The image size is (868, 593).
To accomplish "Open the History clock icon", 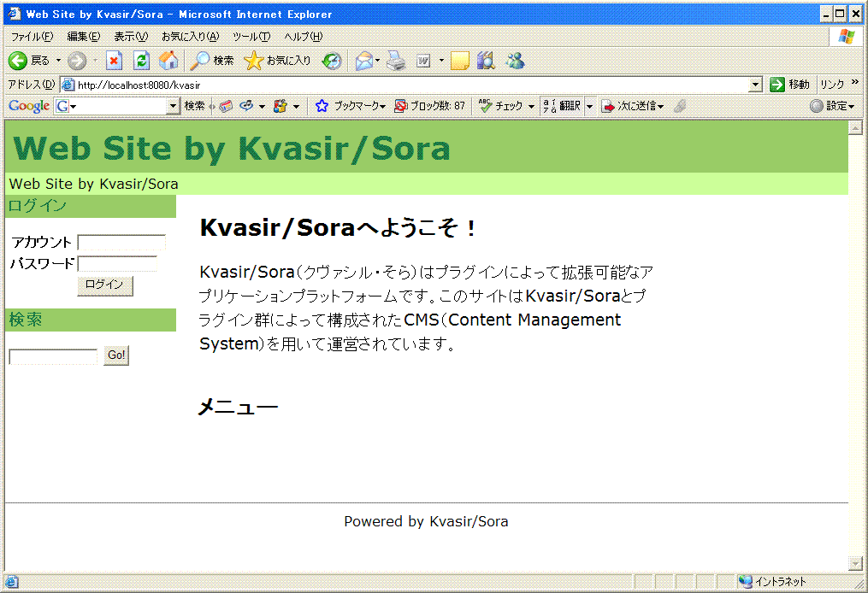I will coord(332,61).
